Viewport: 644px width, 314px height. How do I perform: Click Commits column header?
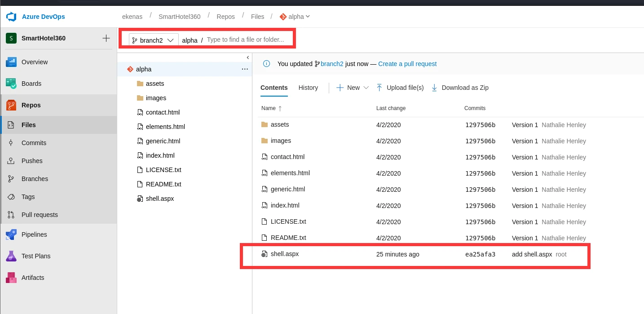(475, 108)
